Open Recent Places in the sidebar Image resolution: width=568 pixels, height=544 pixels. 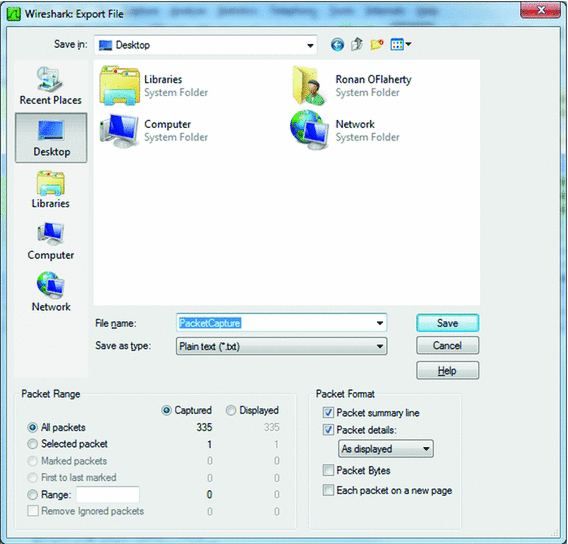[x=50, y=86]
